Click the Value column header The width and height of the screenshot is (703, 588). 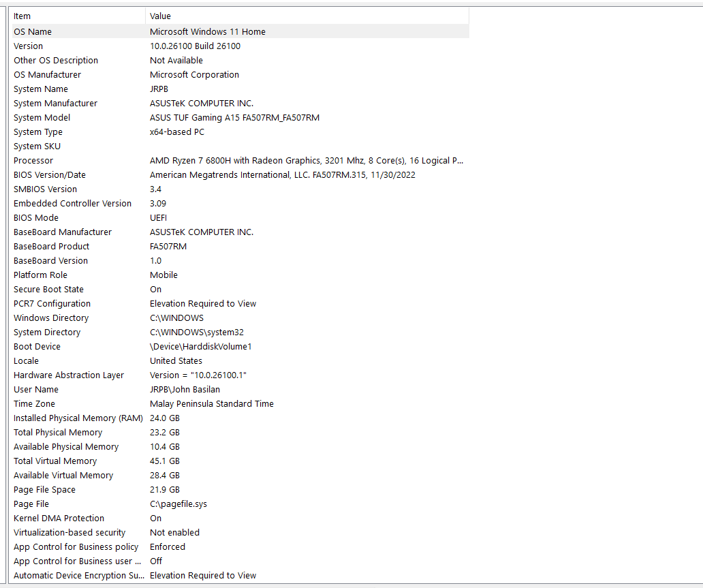pyautogui.click(x=307, y=16)
